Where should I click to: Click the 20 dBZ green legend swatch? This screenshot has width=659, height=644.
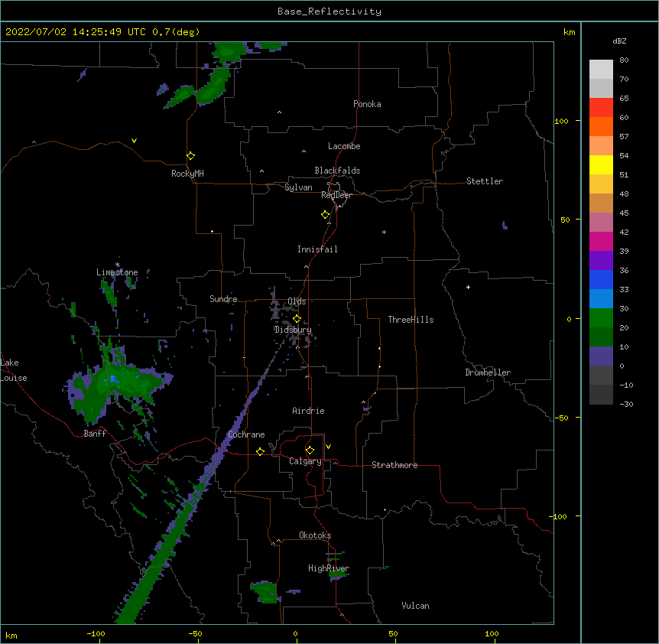coord(601,318)
